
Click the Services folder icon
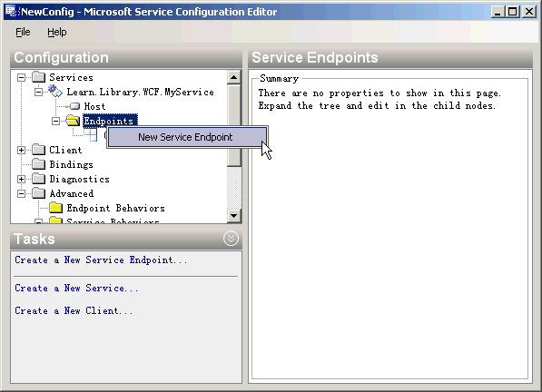pos(39,77)
